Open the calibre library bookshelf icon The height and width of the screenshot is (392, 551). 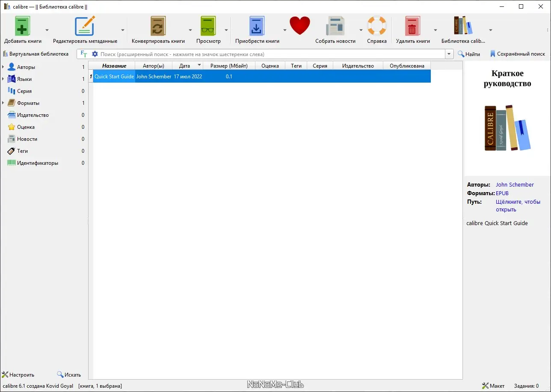(463, 26)
